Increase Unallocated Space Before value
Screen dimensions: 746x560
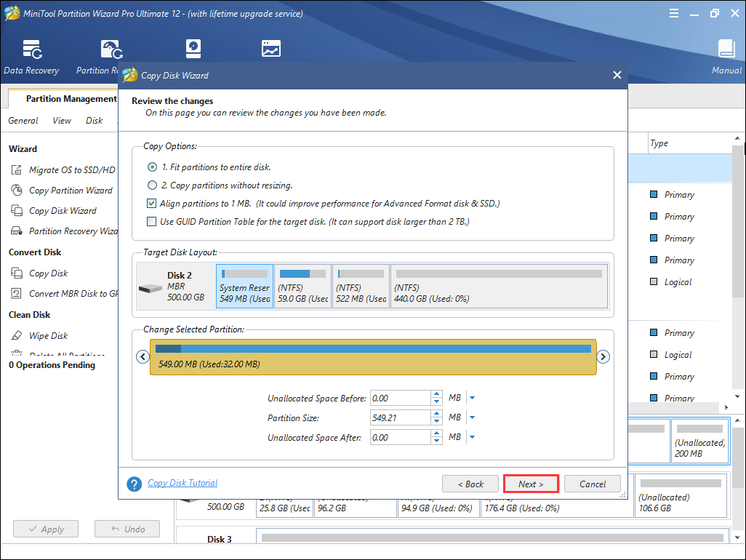[437, 394]
